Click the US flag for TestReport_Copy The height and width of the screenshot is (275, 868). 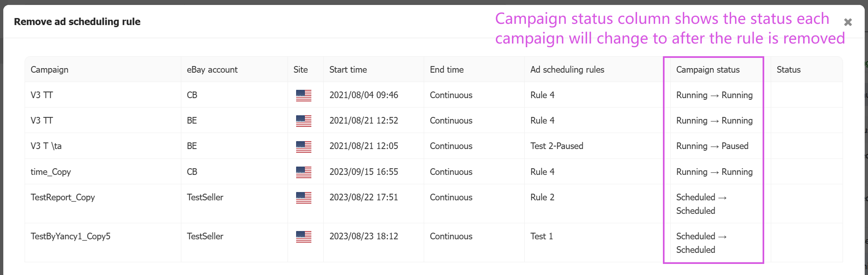tap(304, 197)
